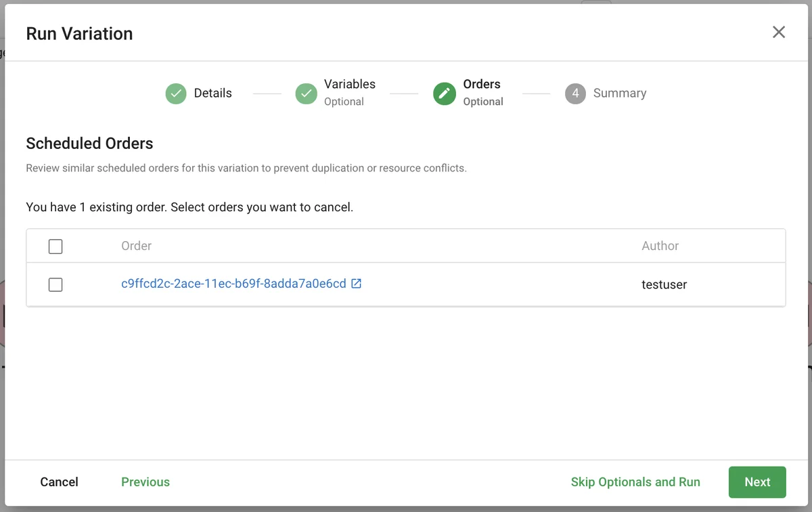812x512 pixels.
Task: Select the checkbox for order c9ffcd2c
Action: click(x=55, y=285)
